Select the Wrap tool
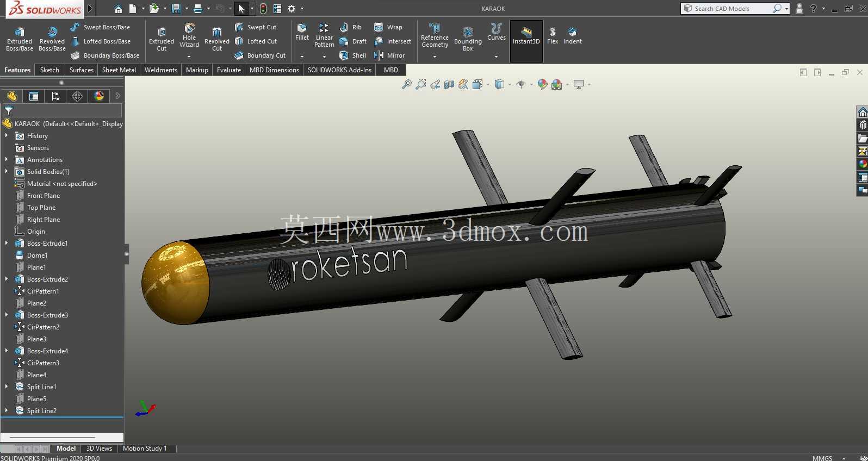This screenshot has height=461, width=868. [x=388, y=27]
